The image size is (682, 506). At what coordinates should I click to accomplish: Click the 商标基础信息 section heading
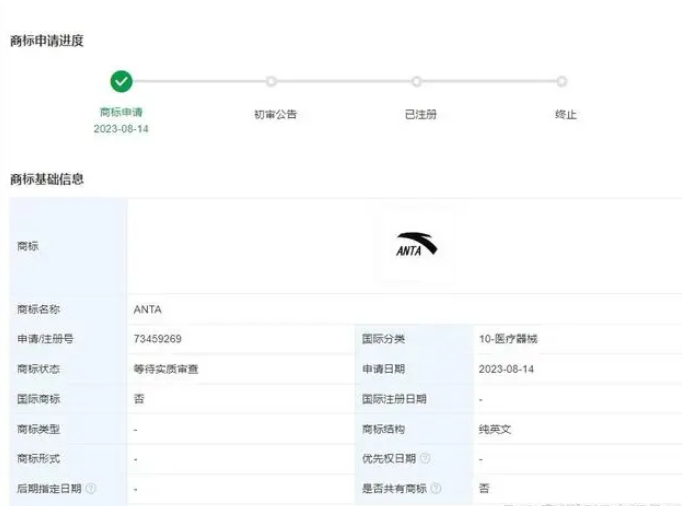point(47,179)
